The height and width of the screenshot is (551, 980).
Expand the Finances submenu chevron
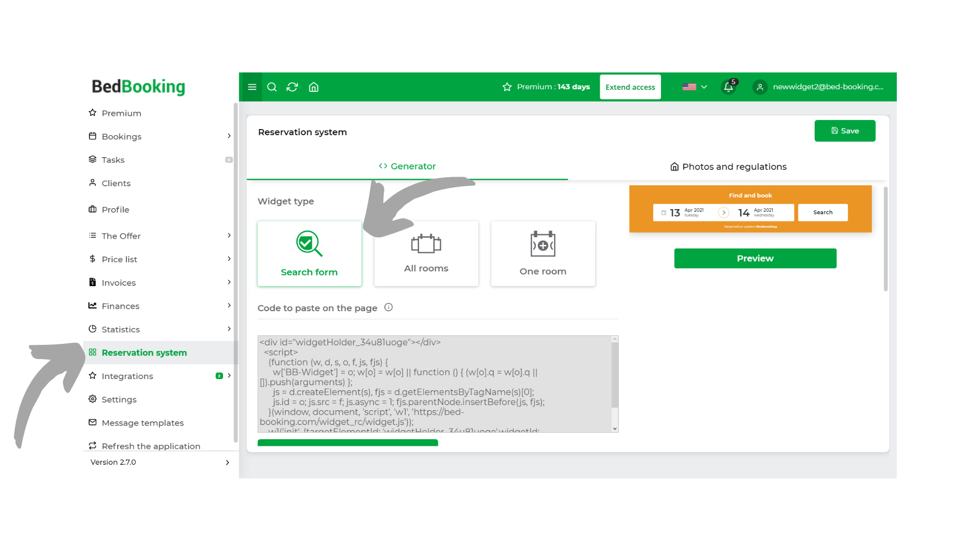click(x=229, y=306)
